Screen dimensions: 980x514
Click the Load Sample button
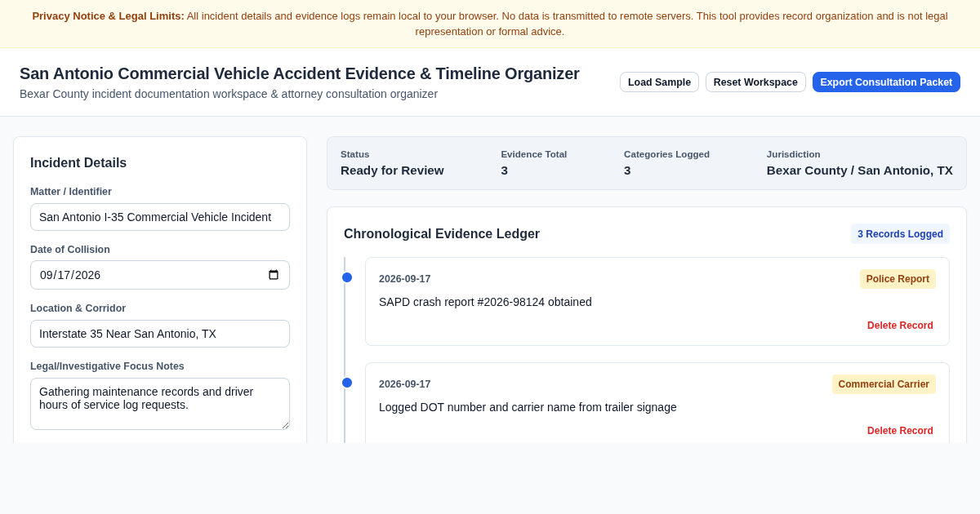pyautogui.click(x=659, y=82)
